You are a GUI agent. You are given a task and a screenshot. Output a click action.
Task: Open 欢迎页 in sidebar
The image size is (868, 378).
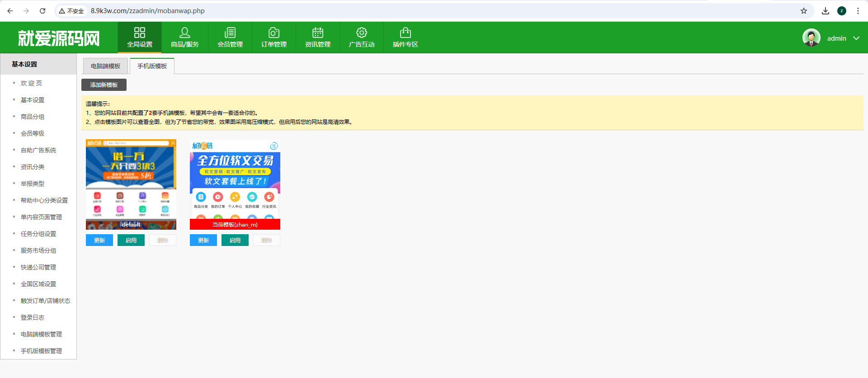(x=32, y=83)
